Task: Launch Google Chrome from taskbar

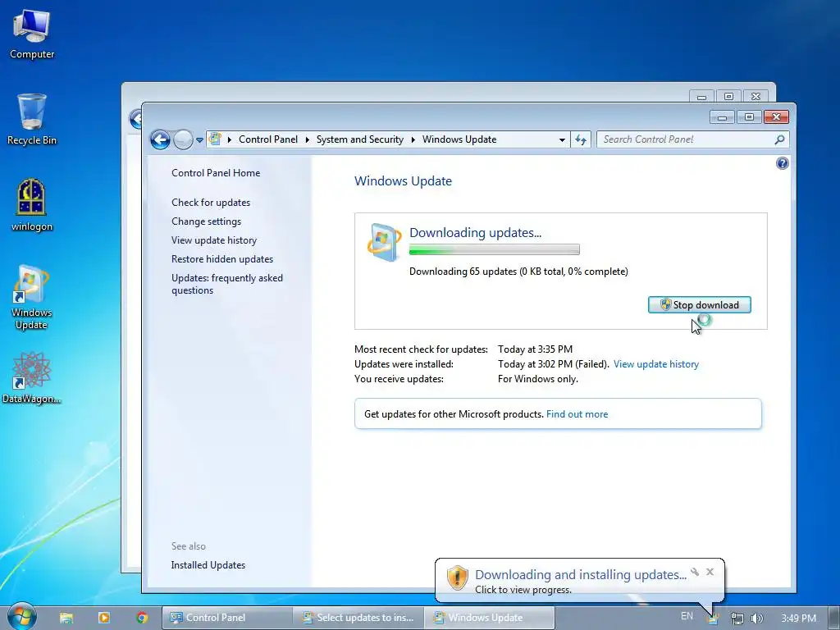Action: [x=142, y=618]
